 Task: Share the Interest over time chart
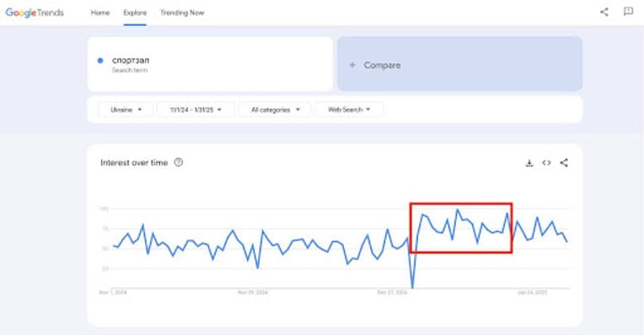tap(564, 163)
